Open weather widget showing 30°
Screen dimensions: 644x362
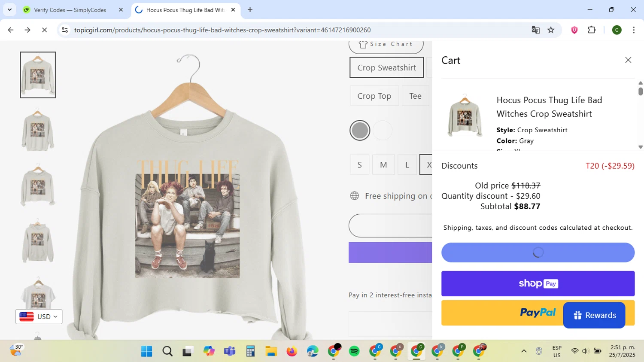16,351
